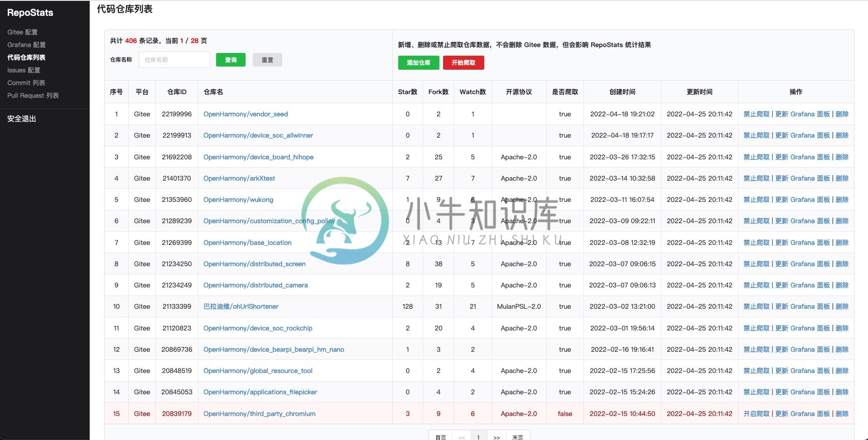
Task: Click 更新 Grafana 面板 for applications_filepicker row
Action: tap(802, 392)
